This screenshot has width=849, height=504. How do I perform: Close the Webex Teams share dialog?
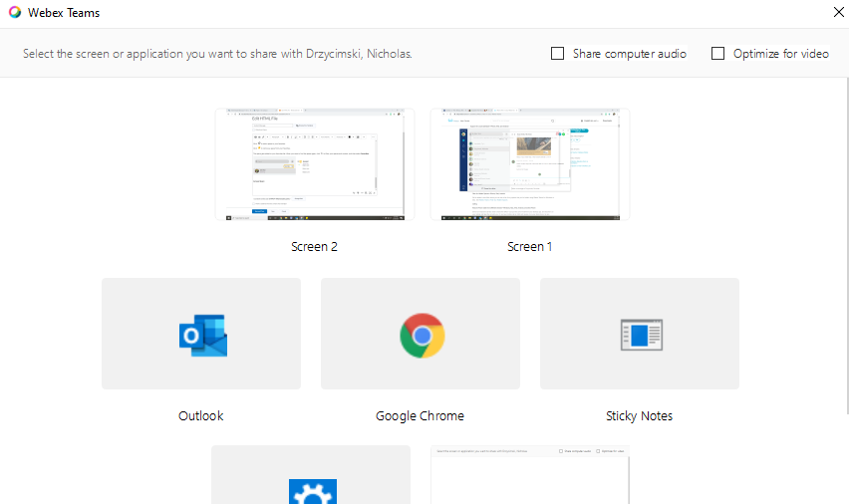click(x=839, y=12)
